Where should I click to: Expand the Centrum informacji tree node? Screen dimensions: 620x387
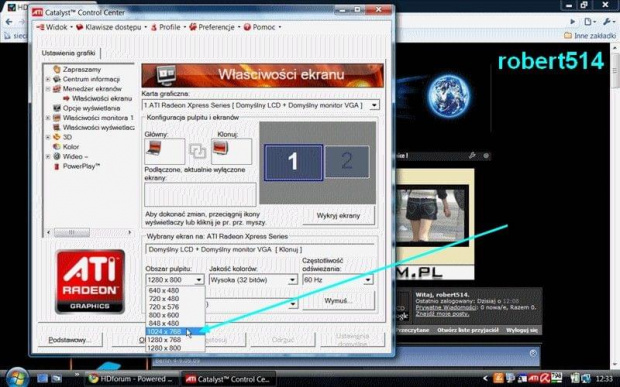coord(48,79)
